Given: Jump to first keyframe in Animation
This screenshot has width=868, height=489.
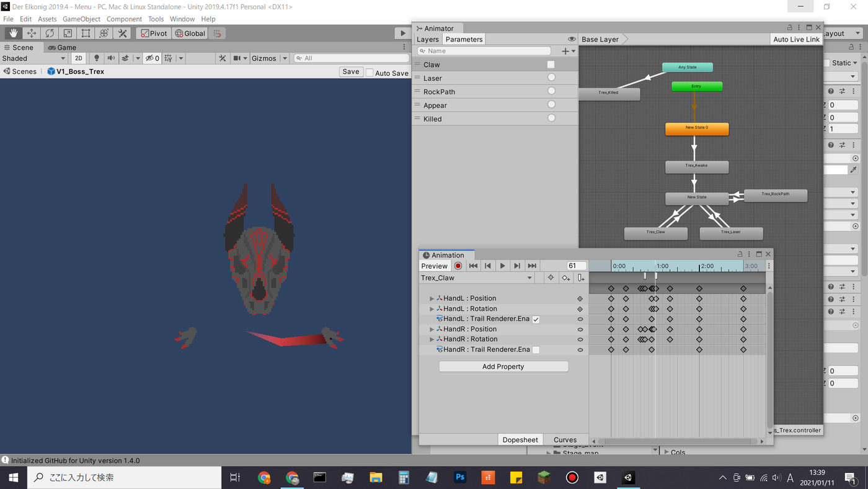Looking at the screenshot, I should [x=473, y=266].
